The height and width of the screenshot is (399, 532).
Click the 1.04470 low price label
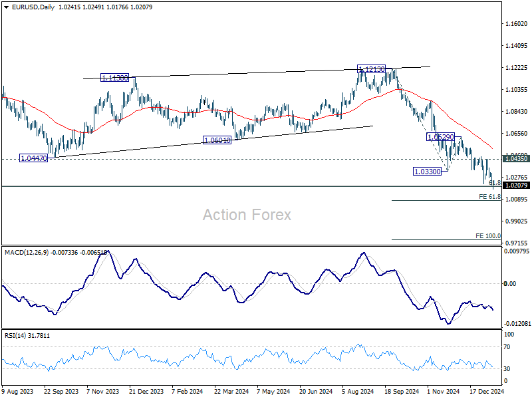coord(33,158)
